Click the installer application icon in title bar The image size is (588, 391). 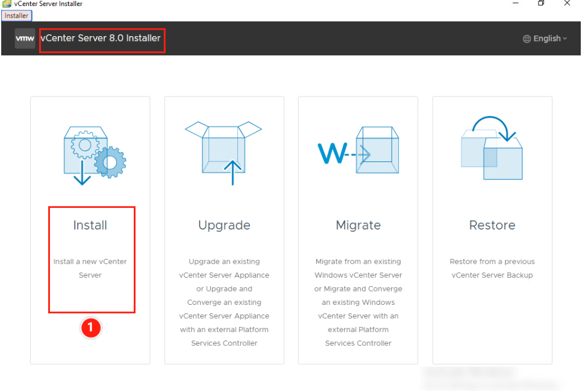click(x=6, y=4)
